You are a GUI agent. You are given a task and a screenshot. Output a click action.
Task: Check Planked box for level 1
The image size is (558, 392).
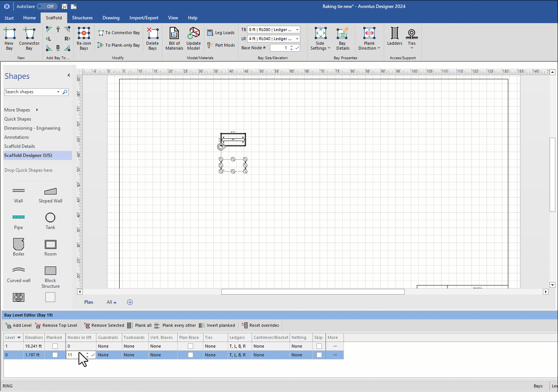coord(55,346)
